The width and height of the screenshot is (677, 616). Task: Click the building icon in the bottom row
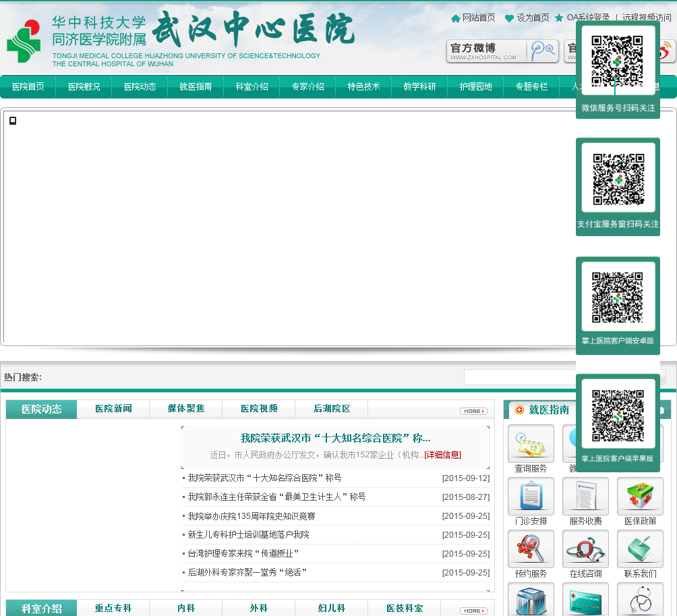coord(531,600)
